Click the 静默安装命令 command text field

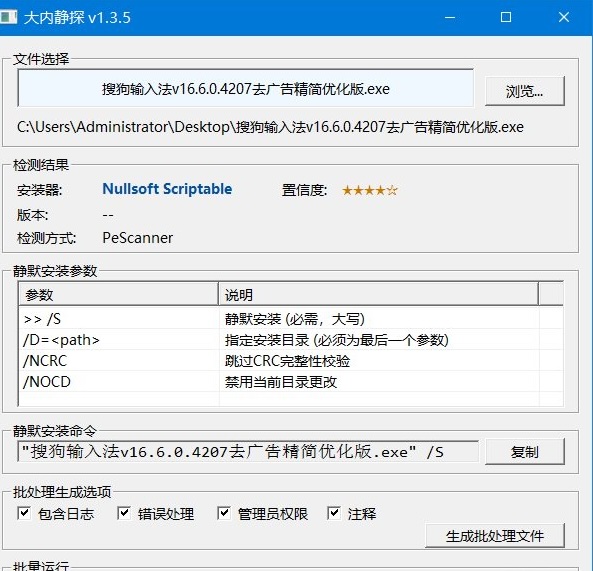pos(248,452)
